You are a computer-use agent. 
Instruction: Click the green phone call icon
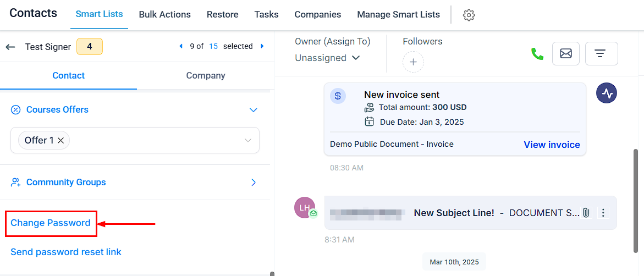click(537, 54)
